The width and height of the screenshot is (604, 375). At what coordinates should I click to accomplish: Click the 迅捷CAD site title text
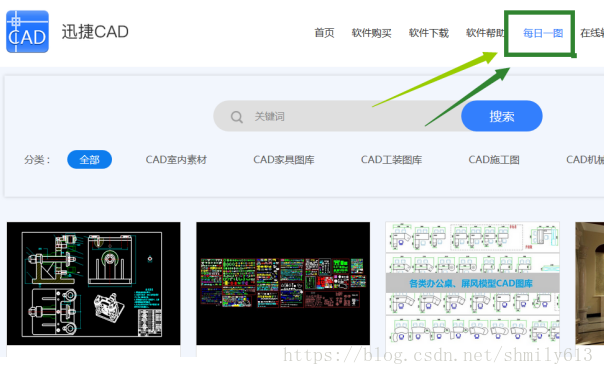click(x=95, y=32)
